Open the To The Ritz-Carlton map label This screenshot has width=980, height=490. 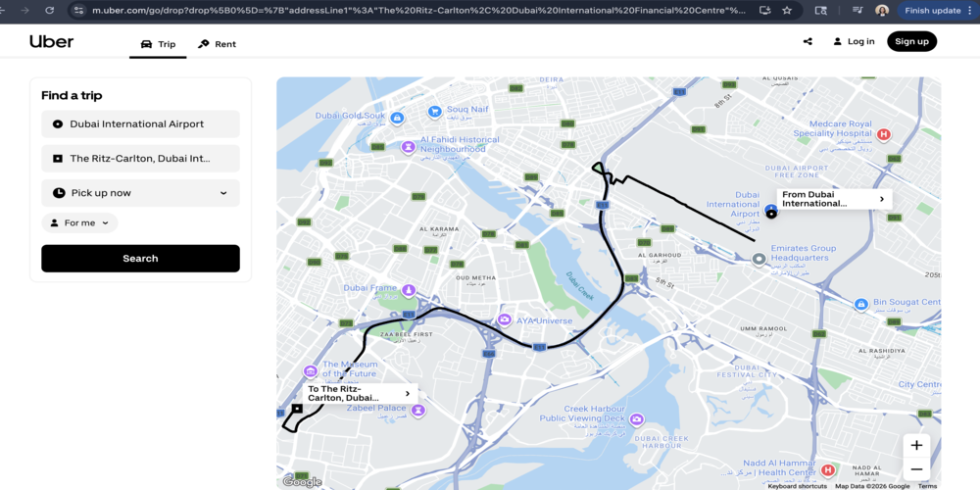[x=361, y=393]
